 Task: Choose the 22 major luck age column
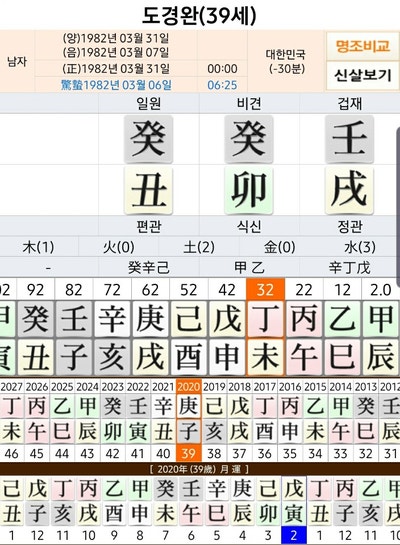(x=304, y=290)
